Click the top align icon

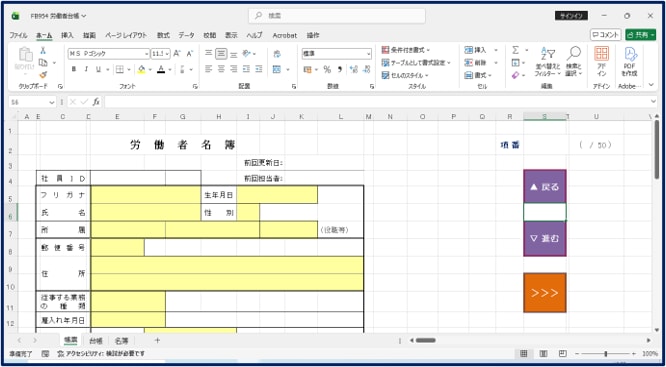209,54
